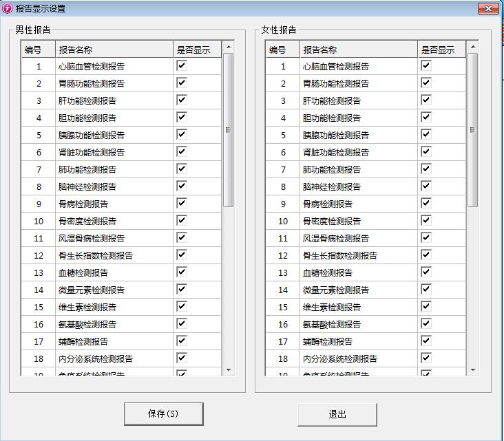Screen dimensions: 504x441
Task: Uncheck female 胃肠功能检测报告 display checkbox
Action: pos(426,83)
